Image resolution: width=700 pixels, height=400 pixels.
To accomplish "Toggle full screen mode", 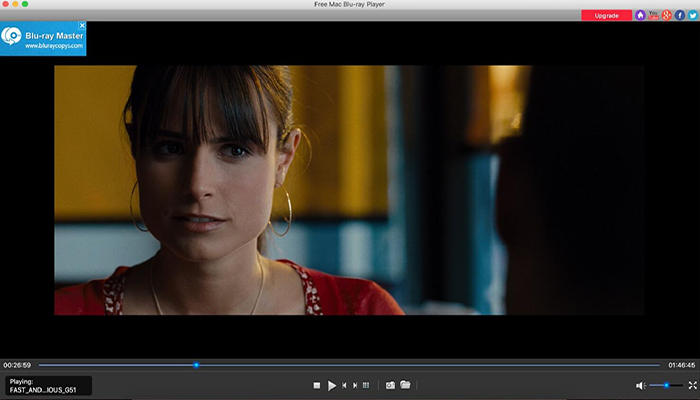I will tap(692, 385).
